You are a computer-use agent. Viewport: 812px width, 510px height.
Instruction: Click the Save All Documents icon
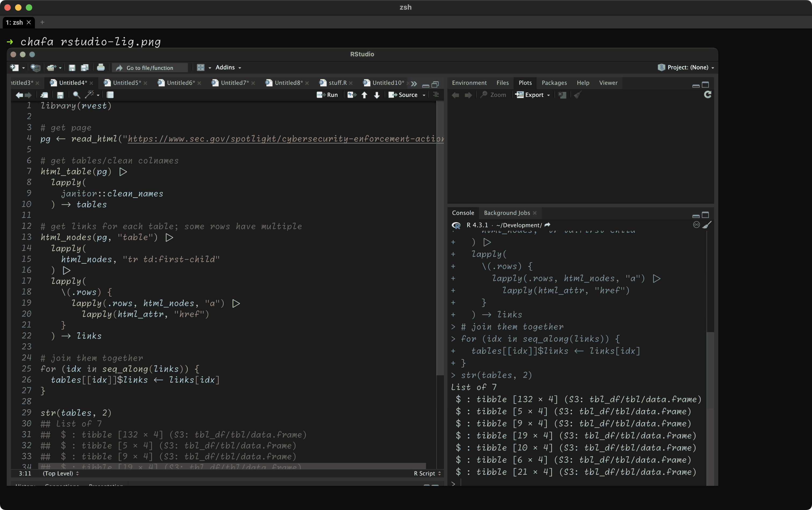[85, 68]
